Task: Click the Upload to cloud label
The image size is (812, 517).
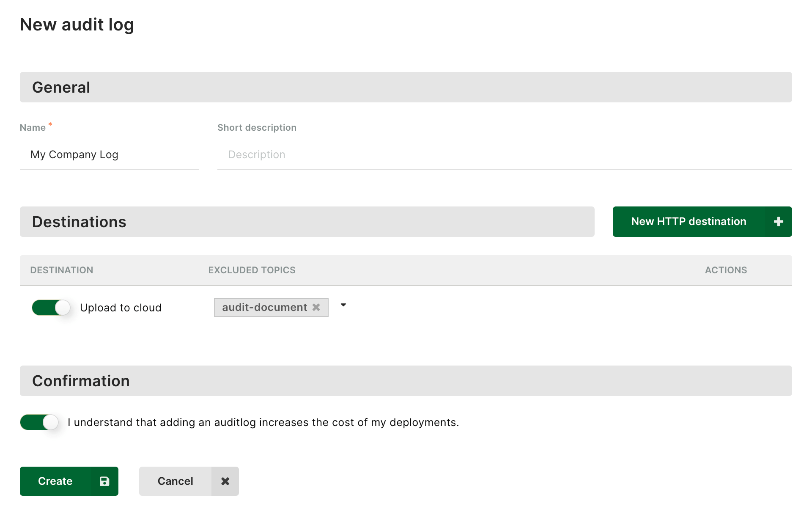Action: click(121, 308)
